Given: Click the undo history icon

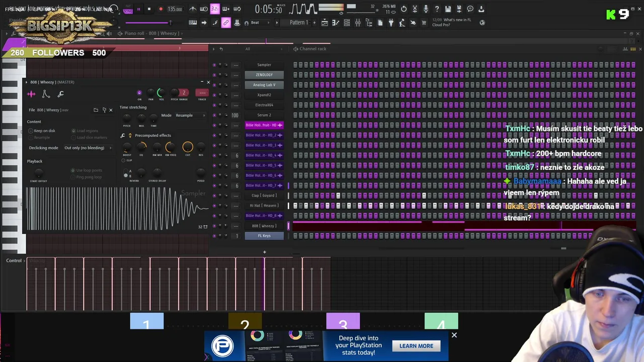Looking at the screenshot, I should point(404,9).
